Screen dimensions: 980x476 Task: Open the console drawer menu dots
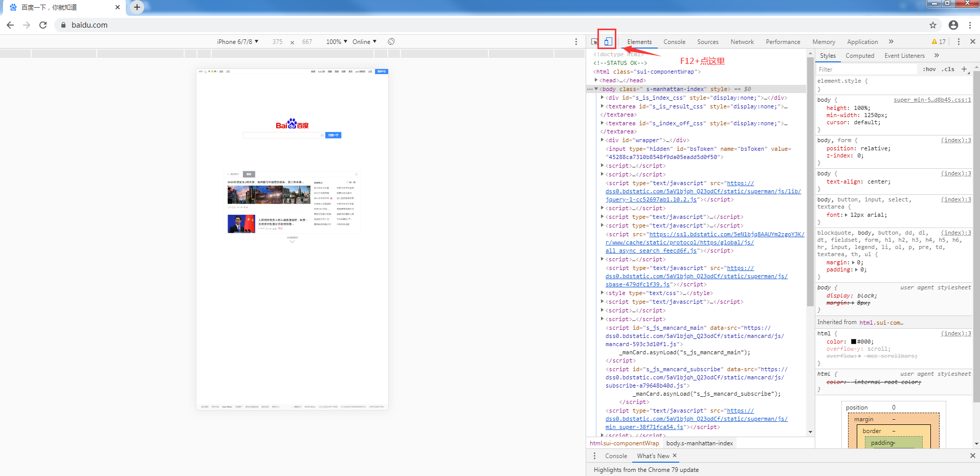594,456
